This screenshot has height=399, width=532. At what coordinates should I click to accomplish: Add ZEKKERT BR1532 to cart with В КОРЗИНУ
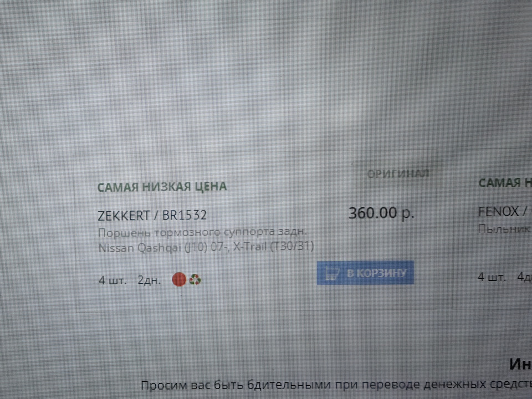click(365, 273)
